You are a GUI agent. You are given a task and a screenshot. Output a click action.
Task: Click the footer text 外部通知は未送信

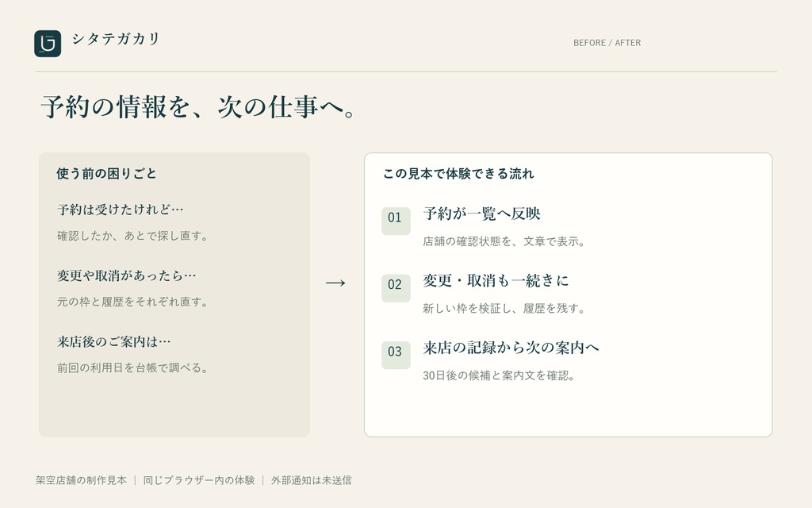pos(311,480)
